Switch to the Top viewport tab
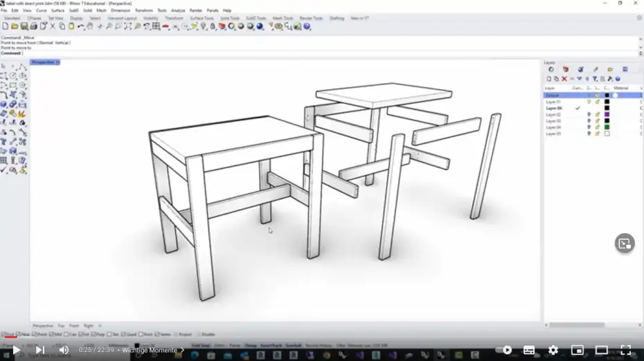This screenshot has width=644, height=361. point(61,326)
